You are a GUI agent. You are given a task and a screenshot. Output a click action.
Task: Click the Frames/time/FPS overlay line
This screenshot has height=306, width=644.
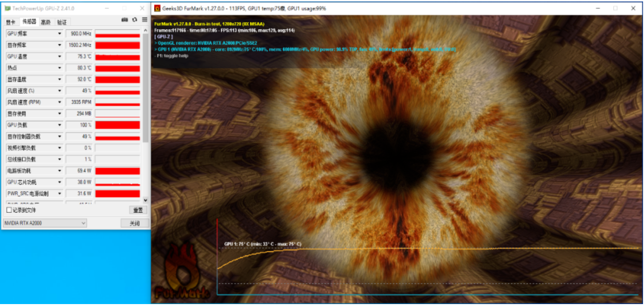224,30
